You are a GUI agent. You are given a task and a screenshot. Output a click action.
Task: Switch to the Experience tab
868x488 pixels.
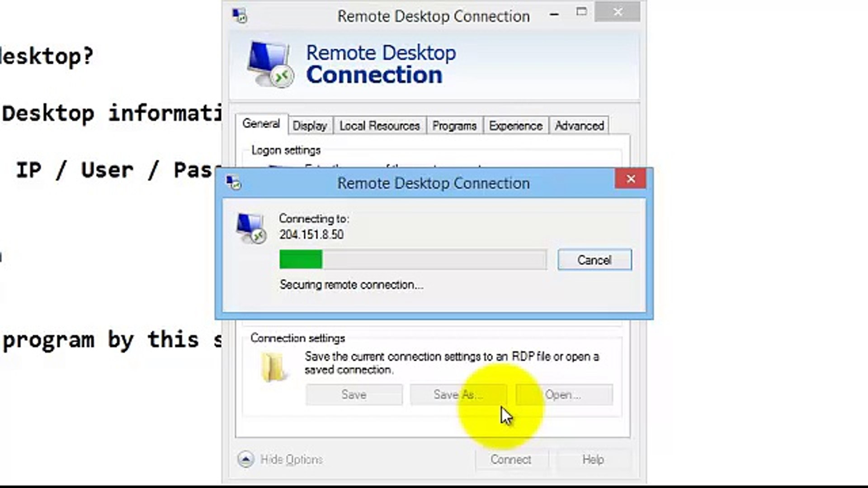(515, 126)
